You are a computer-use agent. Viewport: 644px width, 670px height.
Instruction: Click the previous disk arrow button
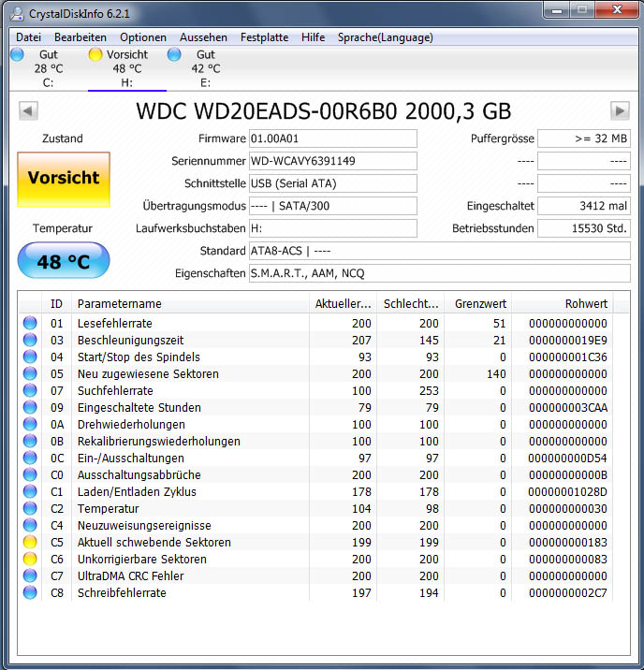tap(28, 111)
